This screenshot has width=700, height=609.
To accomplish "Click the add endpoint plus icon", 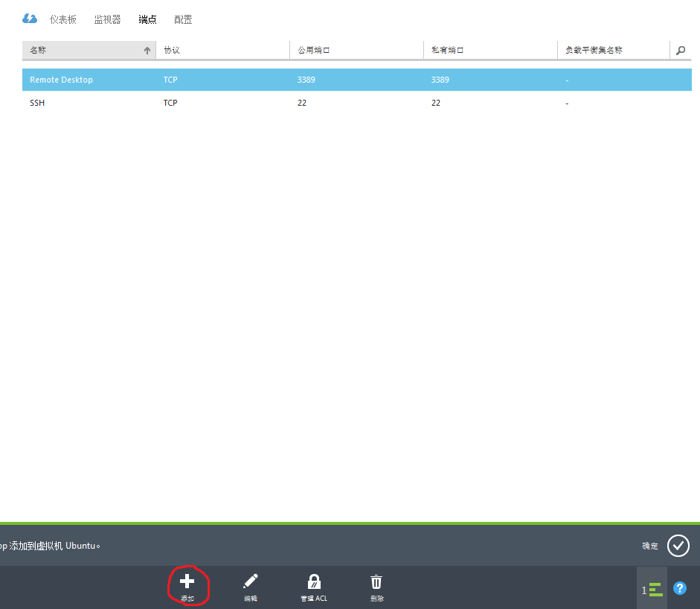I will point(187,581).
